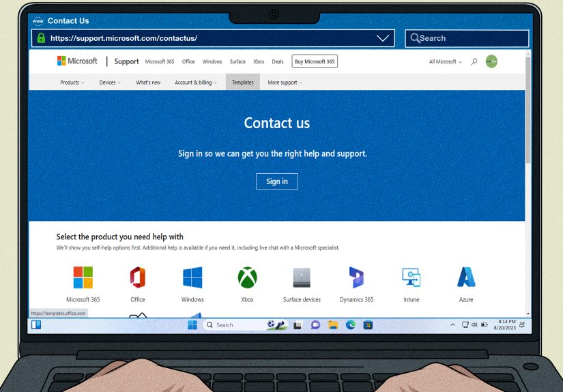Click the magnifier search icon in site header
This screenshot has height=392, width=563.
click(x=474, y=61)
